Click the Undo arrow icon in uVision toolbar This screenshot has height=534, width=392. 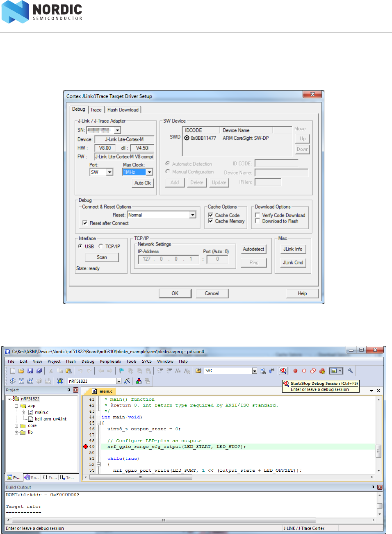(x=80, y=371)
